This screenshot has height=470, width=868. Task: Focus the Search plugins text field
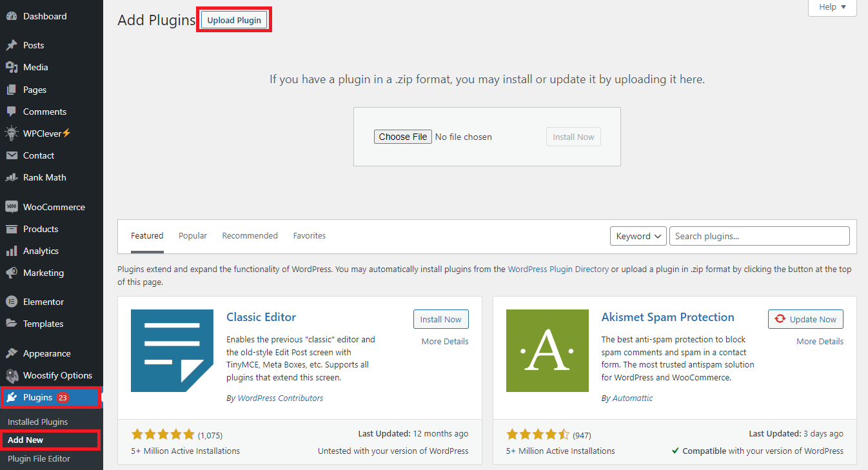tap(760, 236)
